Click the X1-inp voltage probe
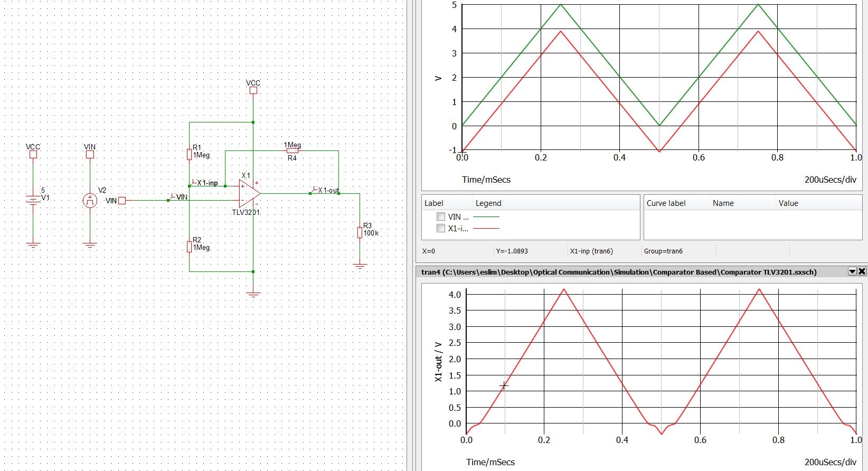Screen dimensions: 868x471 [205, 182]
